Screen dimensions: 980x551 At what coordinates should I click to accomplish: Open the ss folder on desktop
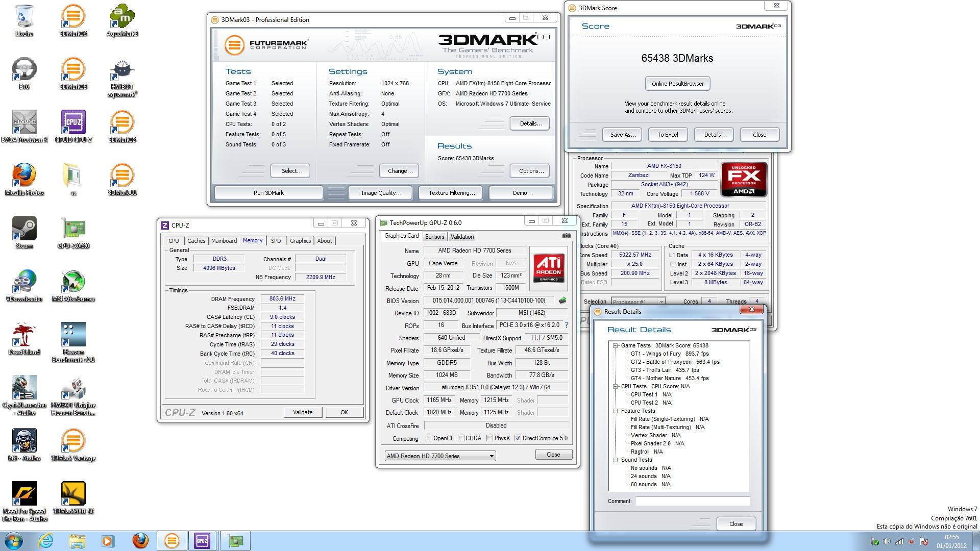73,180
